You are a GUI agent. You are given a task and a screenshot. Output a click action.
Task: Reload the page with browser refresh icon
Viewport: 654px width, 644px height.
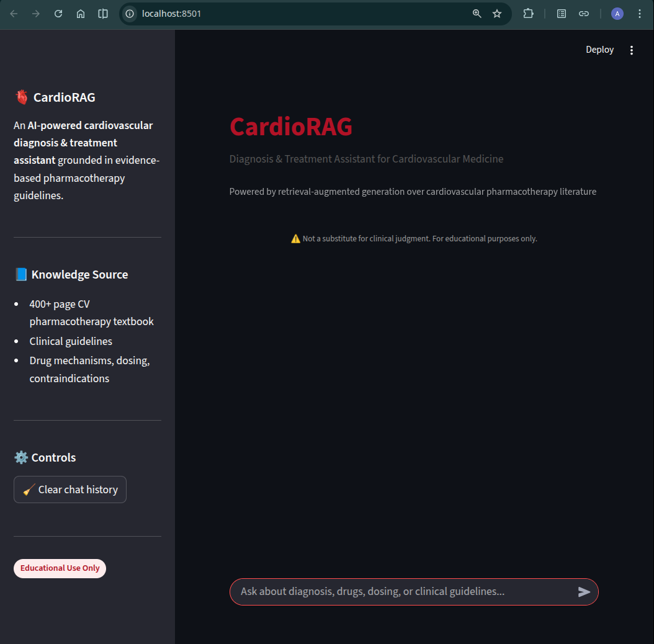pos(58,14)
